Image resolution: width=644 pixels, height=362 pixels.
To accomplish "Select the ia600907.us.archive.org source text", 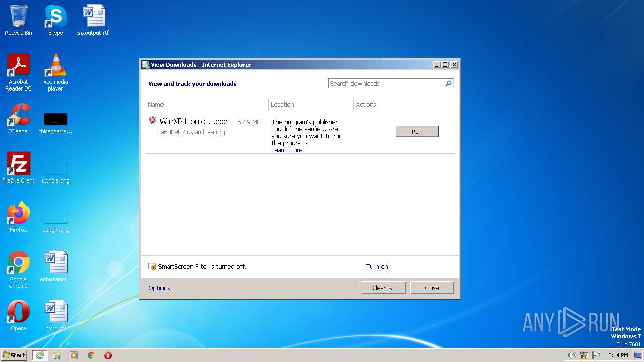I will pos(192,132).
